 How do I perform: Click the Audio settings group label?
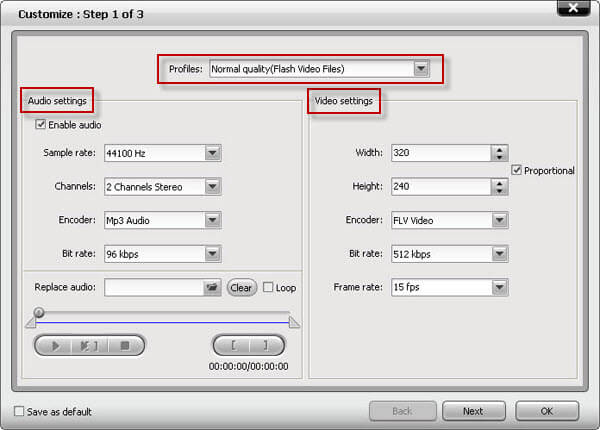pyautogui.click(x=57, y=101)
